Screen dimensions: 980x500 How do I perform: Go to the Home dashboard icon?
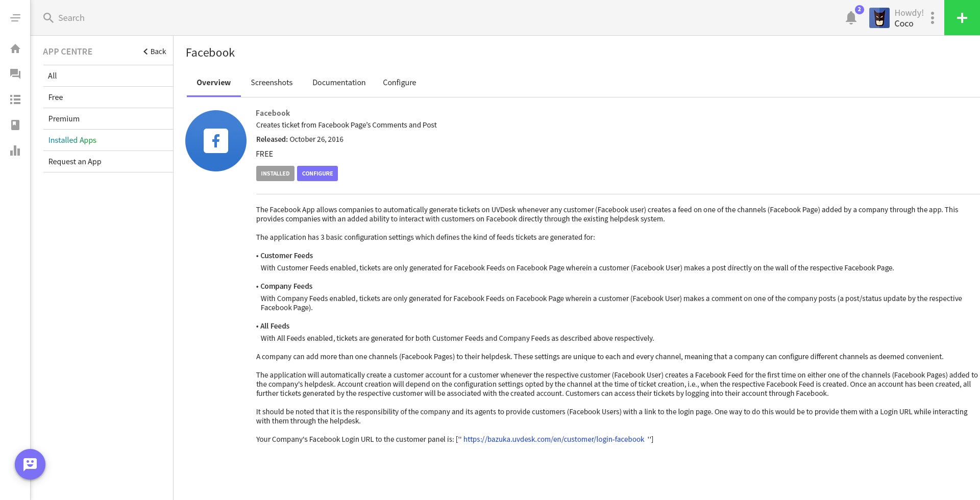(15, 48)
